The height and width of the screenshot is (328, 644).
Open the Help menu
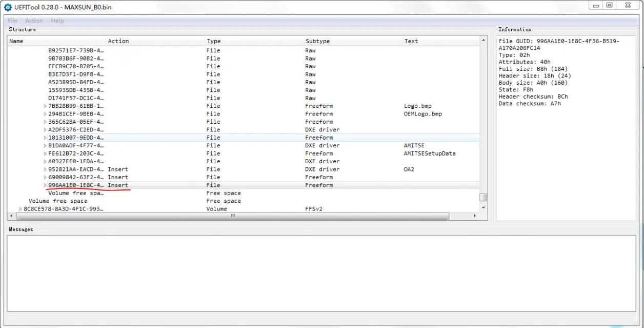57,21
